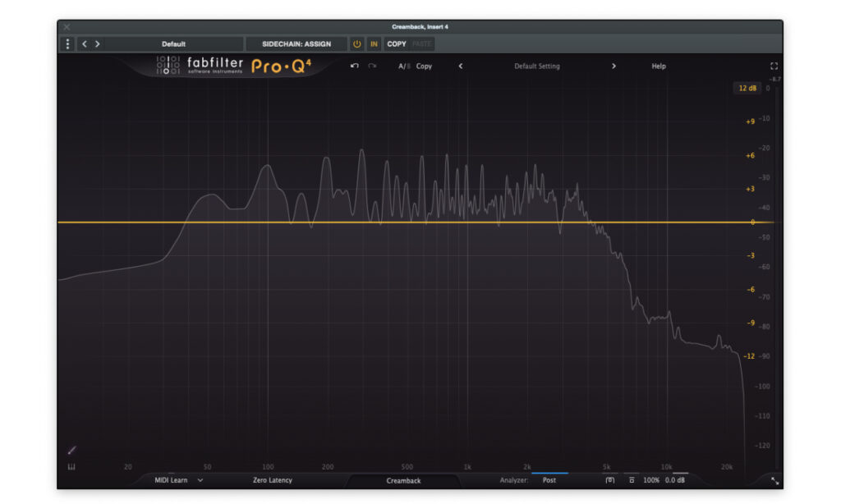
Task: Open Zero Latency processing mode menu
Action: (x=273, y=480)
